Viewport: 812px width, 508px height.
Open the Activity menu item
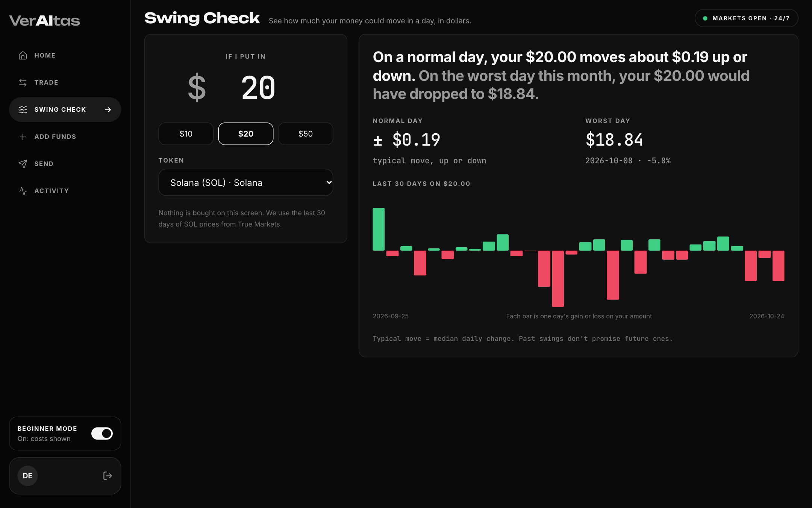[65, 191]
